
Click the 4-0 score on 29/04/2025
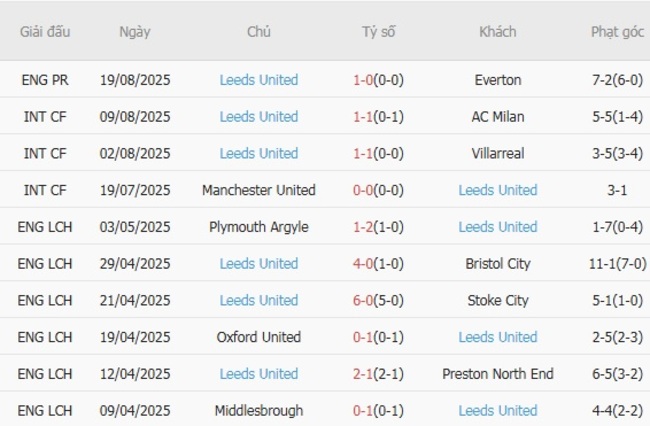coord(365,264)
